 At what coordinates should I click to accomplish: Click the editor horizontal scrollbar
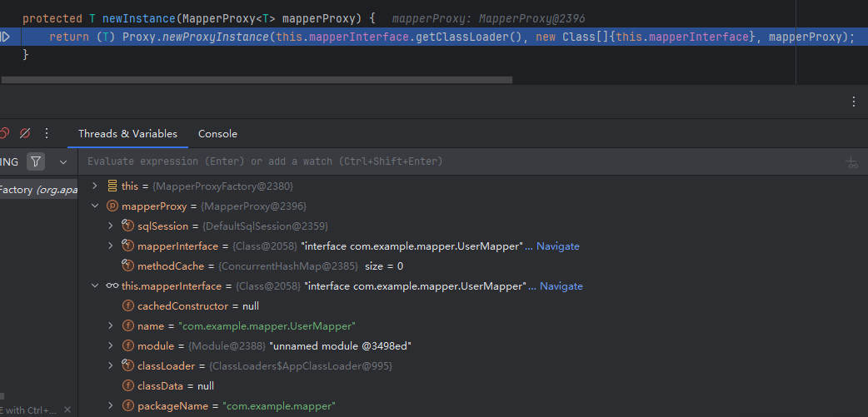[257, 80]
